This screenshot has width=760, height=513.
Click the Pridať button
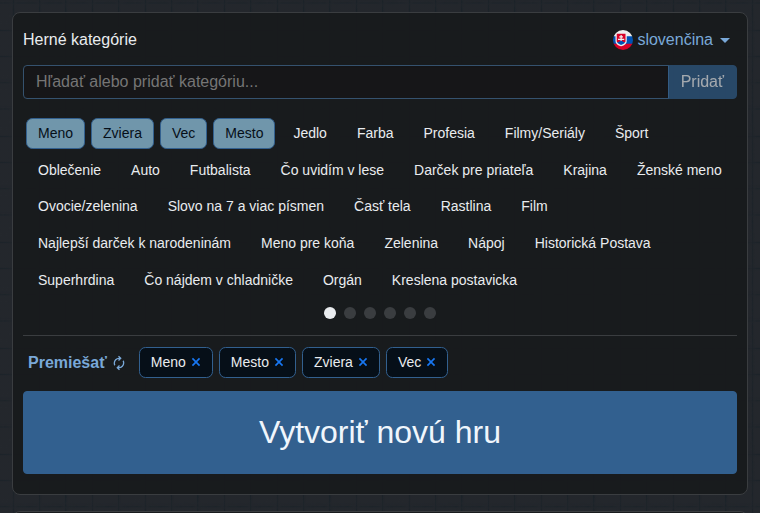click(702, 82)
